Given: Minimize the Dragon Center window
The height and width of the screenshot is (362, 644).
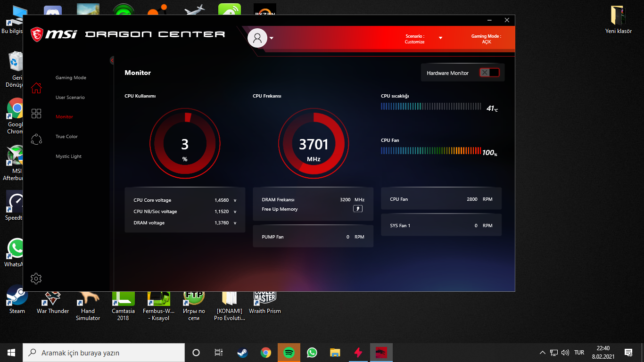Looking at the screenshot, I should click(x=490, y=20).
